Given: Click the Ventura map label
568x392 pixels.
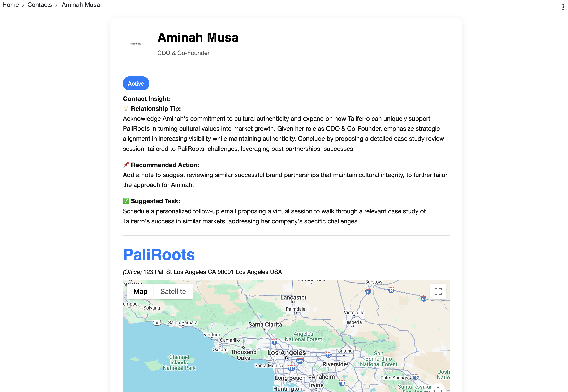Looking at the screenshot, I should tap(211, 335).
